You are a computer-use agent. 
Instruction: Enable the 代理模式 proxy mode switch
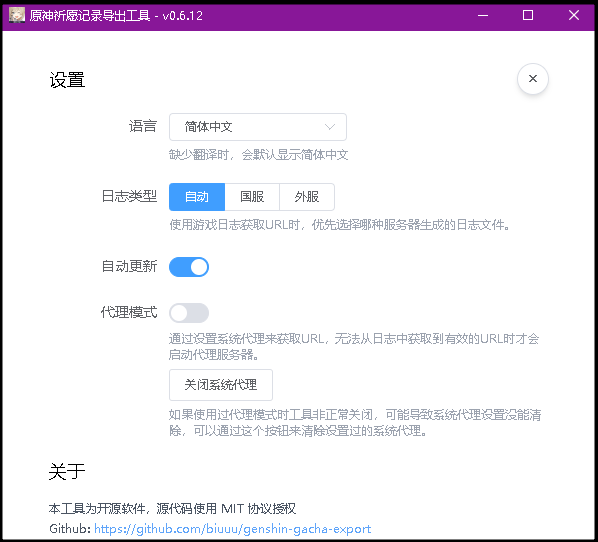tap(189, 313)
